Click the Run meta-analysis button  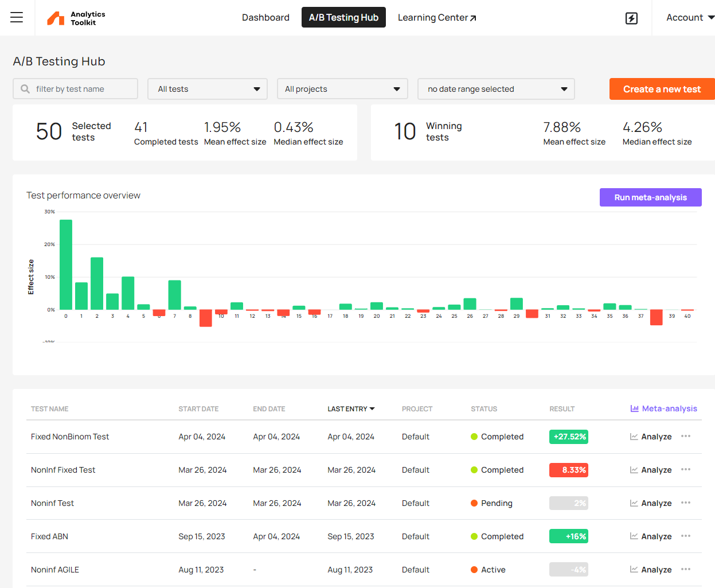650,197
